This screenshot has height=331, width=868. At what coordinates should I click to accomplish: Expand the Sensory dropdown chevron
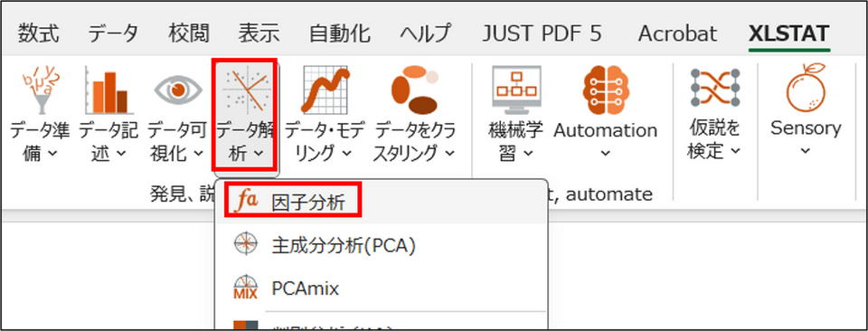point(806,150)
